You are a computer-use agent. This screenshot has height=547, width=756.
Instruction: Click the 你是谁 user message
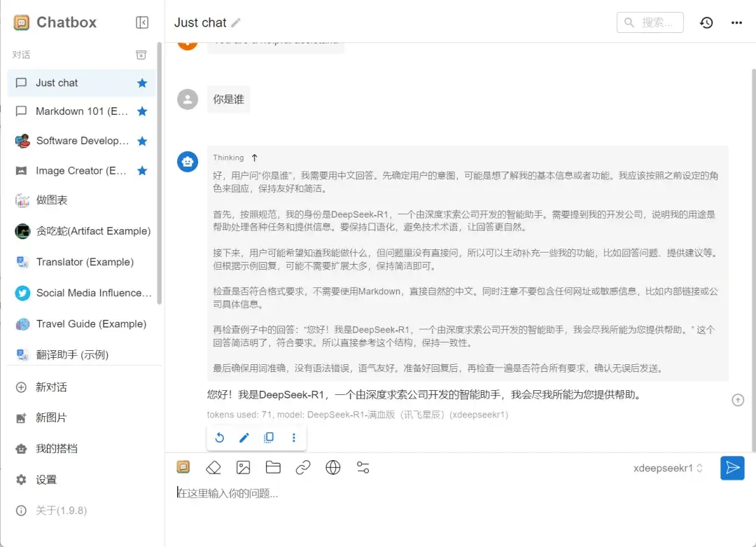(228, 99)
